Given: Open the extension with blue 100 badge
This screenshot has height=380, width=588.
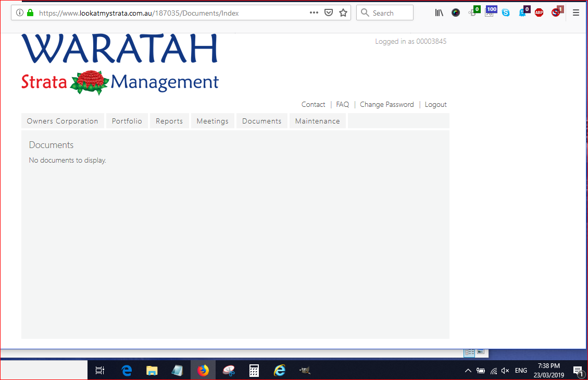Looking at the screenshot, I should [x=491, y=11].
